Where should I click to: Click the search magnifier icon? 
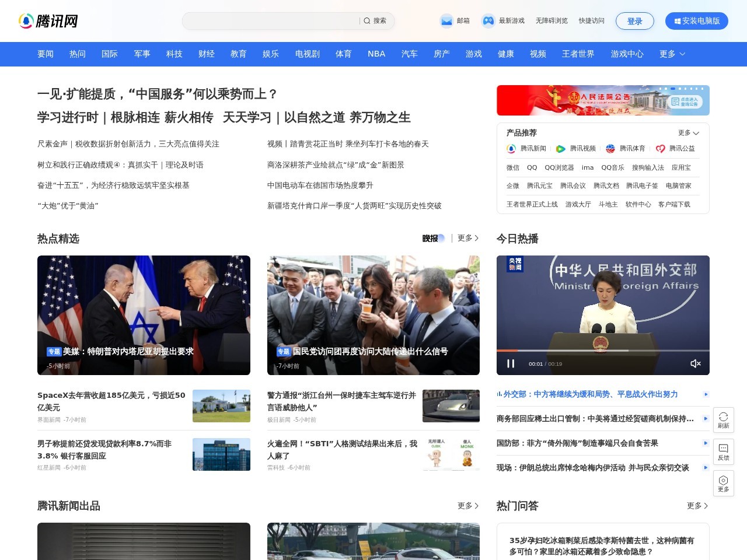click(x=367, y=21)
